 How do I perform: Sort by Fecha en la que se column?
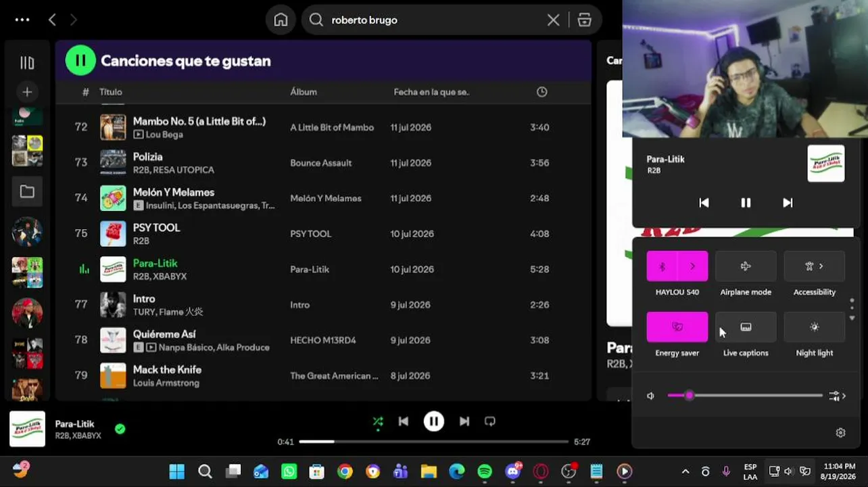coord(431,92)
